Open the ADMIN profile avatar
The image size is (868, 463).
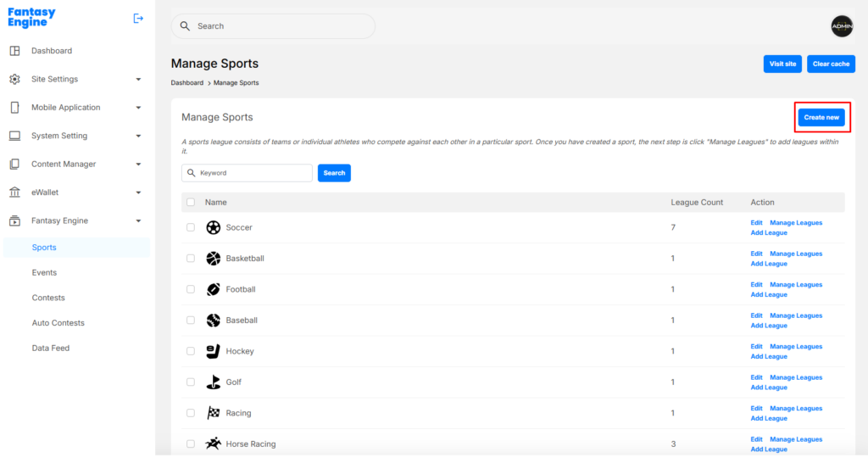click(842, 26)
